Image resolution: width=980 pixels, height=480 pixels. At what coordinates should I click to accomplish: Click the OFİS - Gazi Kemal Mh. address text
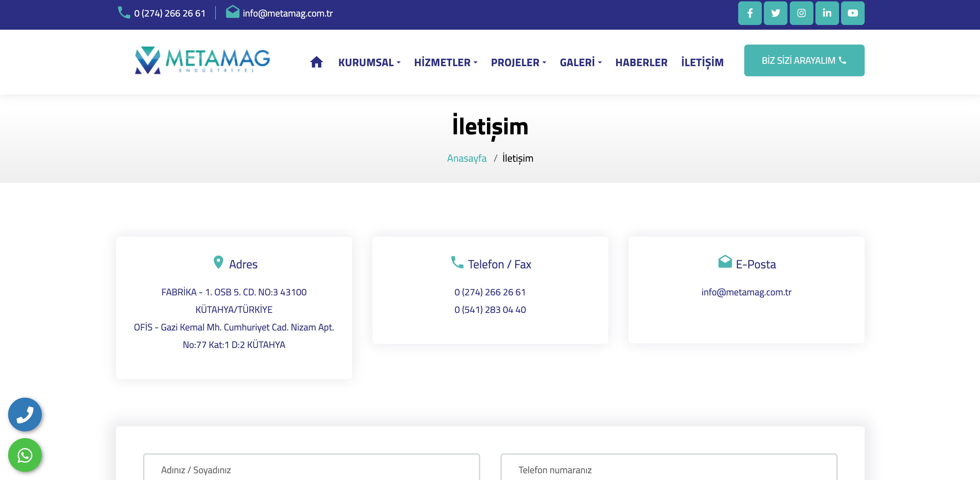pos(234,336)
